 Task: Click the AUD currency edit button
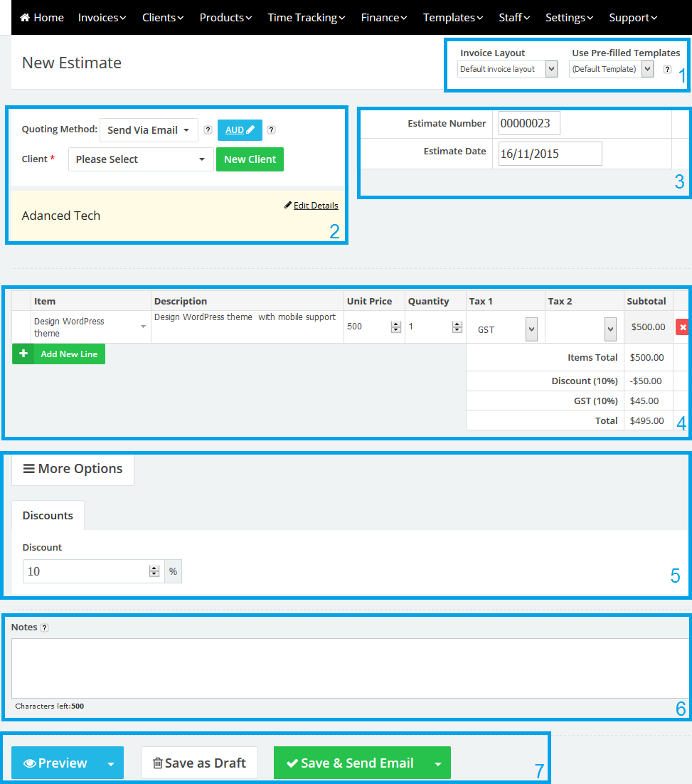[240, 130]
